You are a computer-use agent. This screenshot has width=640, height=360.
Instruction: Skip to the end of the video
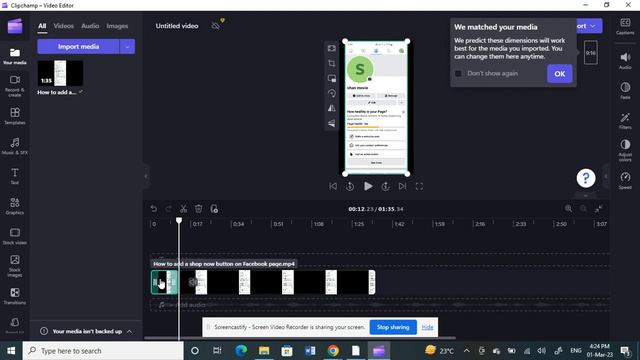(402, 186)
